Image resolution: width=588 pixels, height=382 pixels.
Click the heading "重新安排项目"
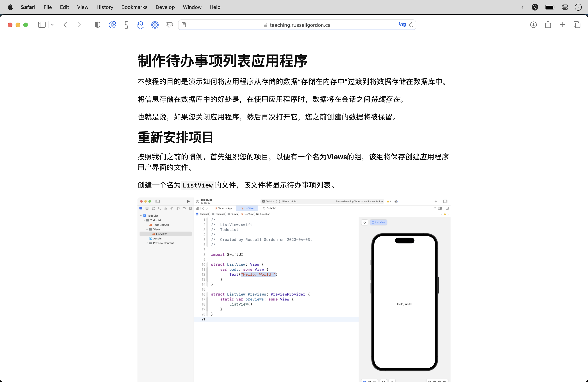pyautogui.click(x=175, y=137)
